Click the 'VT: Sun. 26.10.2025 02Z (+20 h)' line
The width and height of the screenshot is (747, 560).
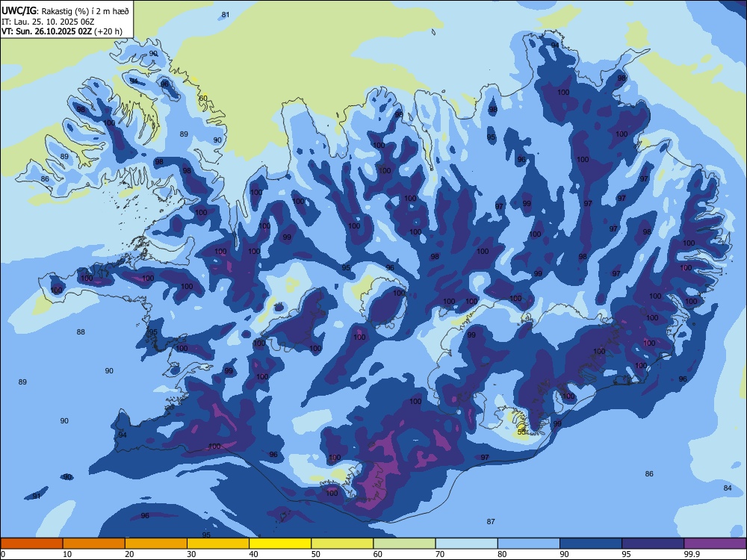62,32
